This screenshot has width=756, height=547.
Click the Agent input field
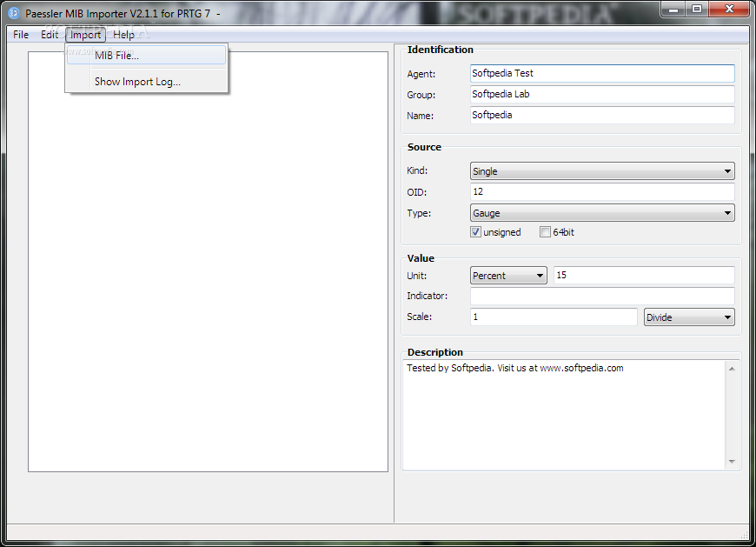coord(602,73)
